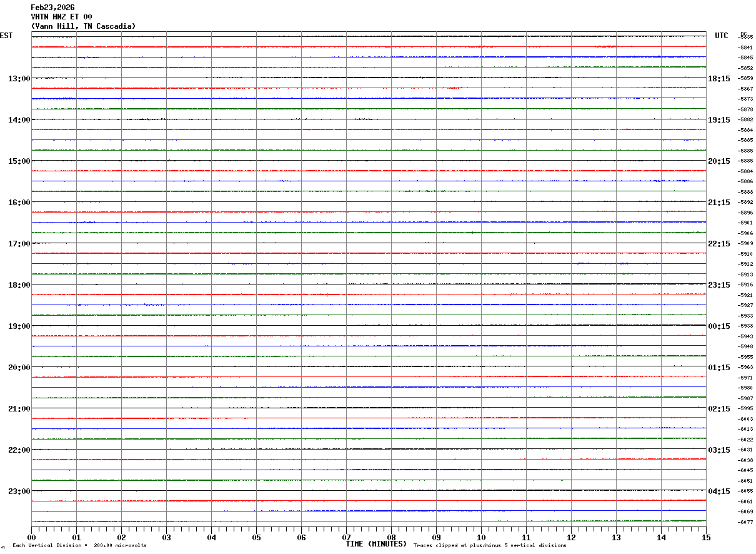The height and width of the screenshot is (554, 756).
Task: Click the 18:15 UTC time label
Action: click(719, 78)
